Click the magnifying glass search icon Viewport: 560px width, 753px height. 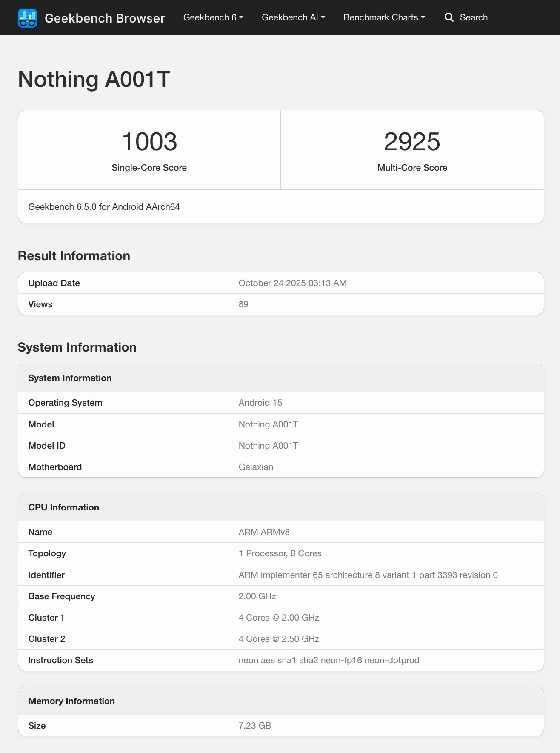(x=449, y=17)
